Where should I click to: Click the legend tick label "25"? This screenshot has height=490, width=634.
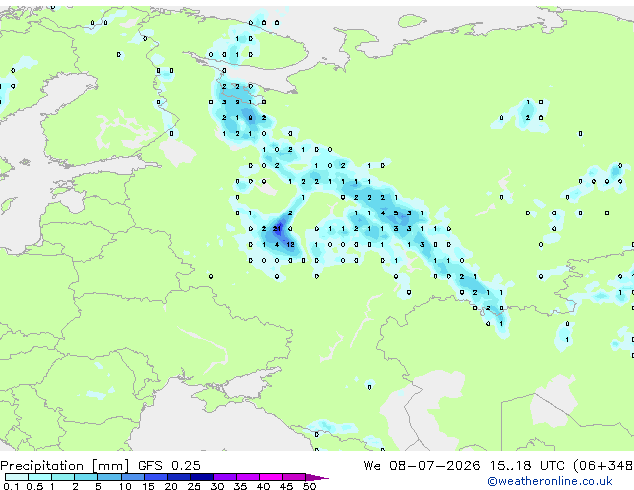click(x=194, y=486)
